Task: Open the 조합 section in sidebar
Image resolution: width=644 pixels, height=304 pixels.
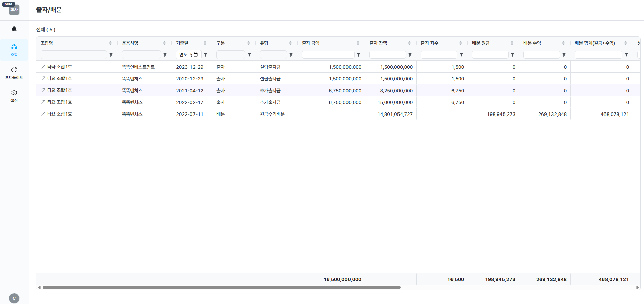Action: tap(14, 50)
